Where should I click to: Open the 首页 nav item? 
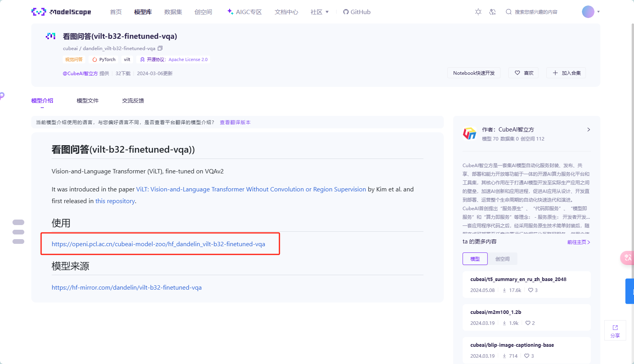tap(116, 12)
